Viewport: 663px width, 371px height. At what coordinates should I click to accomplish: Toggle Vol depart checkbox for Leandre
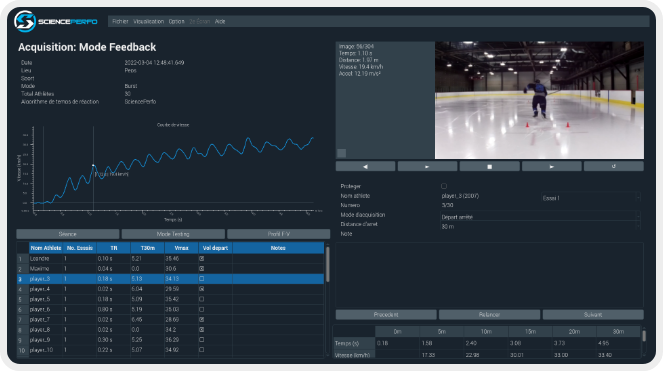pyautogui.click(x=202, y=258)
